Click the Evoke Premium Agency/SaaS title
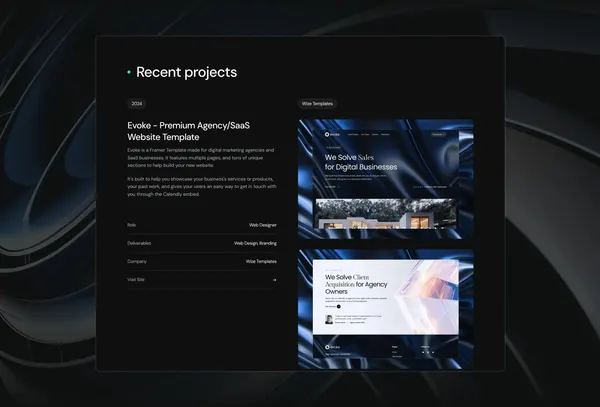600x407 pixels. coord(189,131)
